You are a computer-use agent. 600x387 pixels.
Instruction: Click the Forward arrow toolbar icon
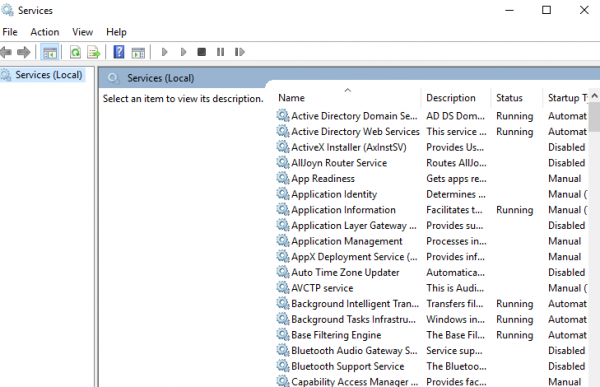24,52
